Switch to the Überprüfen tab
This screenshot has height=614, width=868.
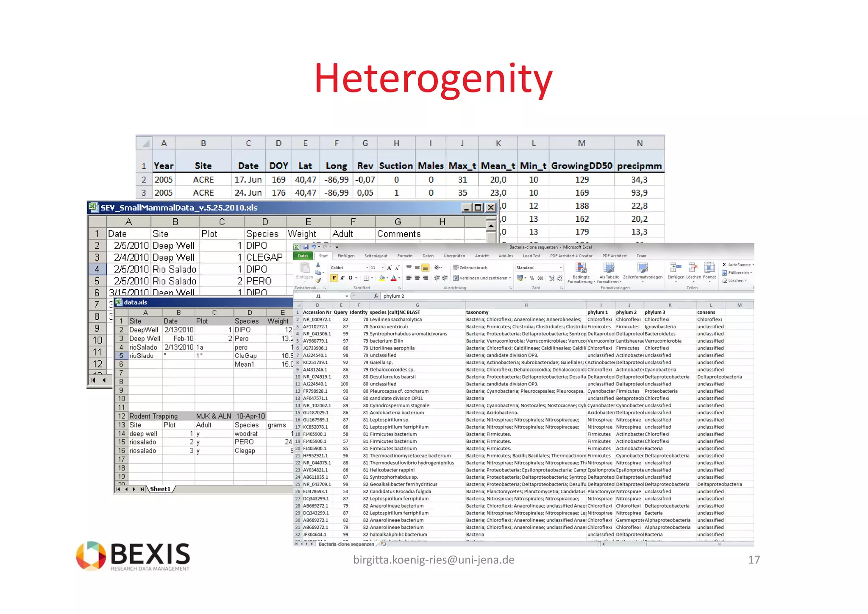(454, 256)
